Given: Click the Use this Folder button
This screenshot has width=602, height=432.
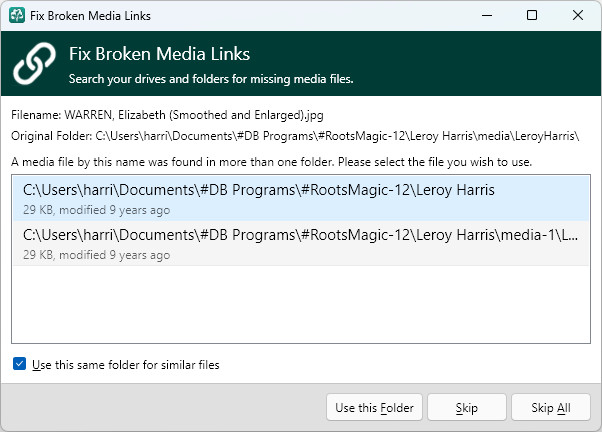Looking at the screenshot, I should point(374,407).
